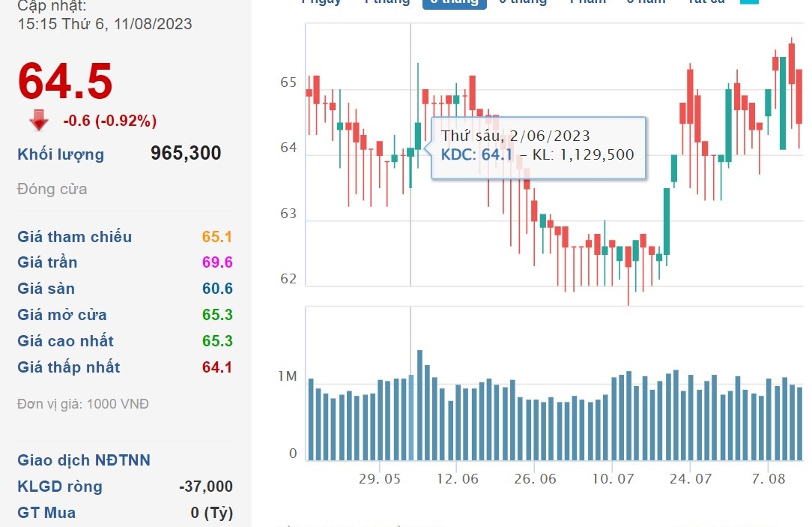Click the 1M volume axis label
This screenshot has height=527, width=812.
click(288, 376)
